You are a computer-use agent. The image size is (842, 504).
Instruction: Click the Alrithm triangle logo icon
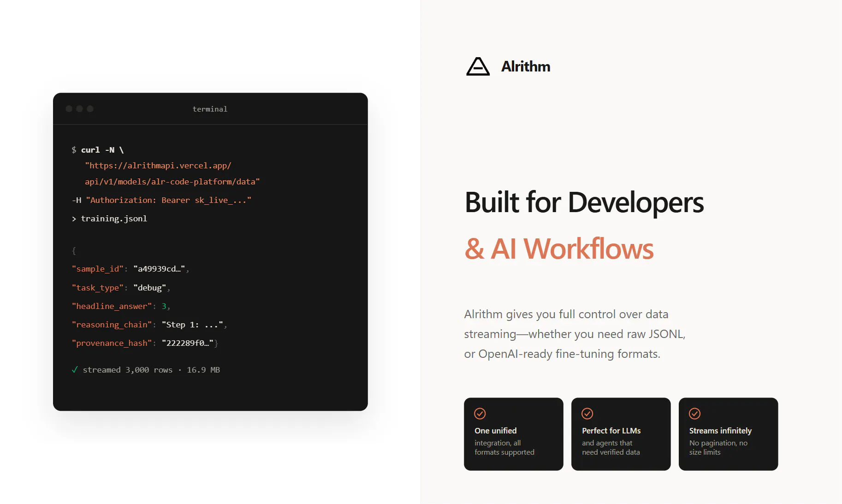[x=478, y=66]
